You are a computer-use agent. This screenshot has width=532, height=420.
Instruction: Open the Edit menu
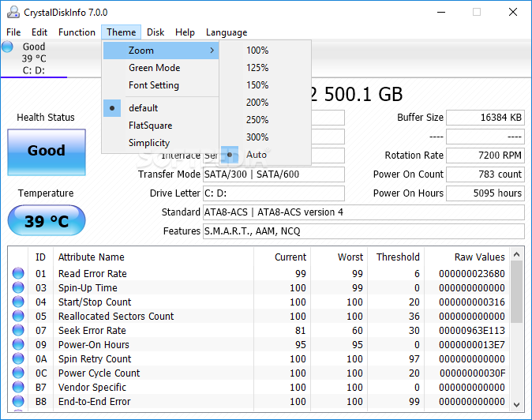pyautogui.click(x=39, y=32)
